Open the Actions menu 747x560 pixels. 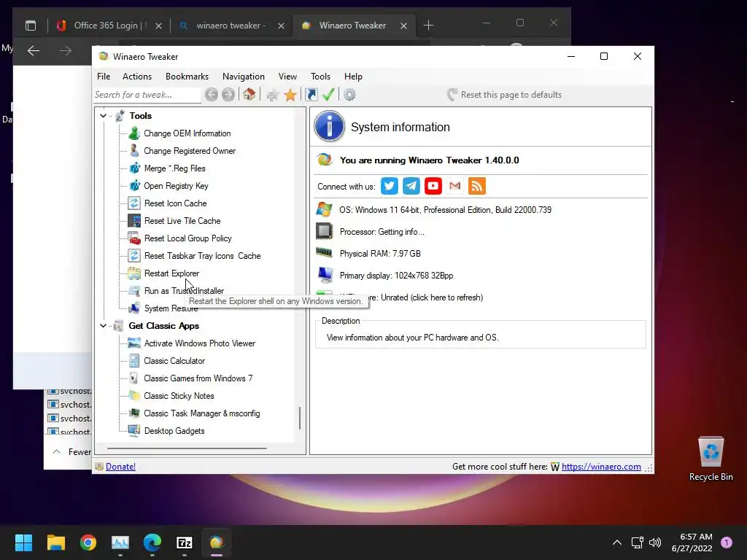tap(137, 77)
